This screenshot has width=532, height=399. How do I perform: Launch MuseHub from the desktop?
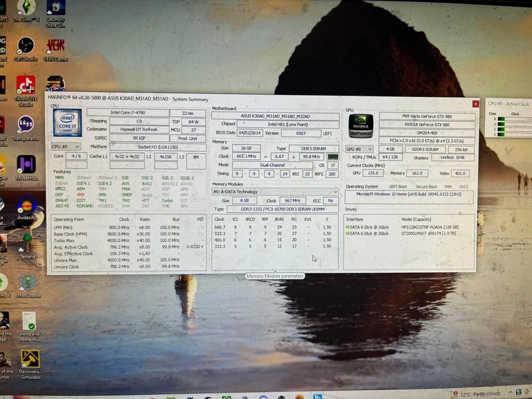(26, 168)
